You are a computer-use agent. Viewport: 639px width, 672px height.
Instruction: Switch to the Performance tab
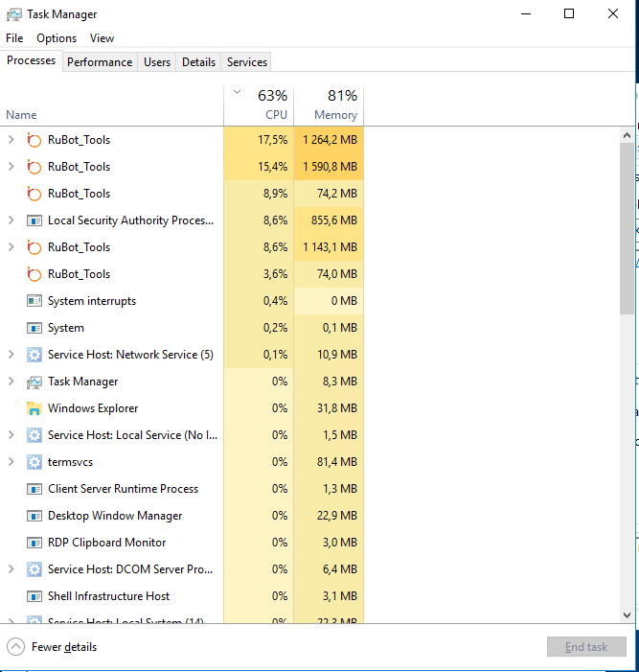100,62
